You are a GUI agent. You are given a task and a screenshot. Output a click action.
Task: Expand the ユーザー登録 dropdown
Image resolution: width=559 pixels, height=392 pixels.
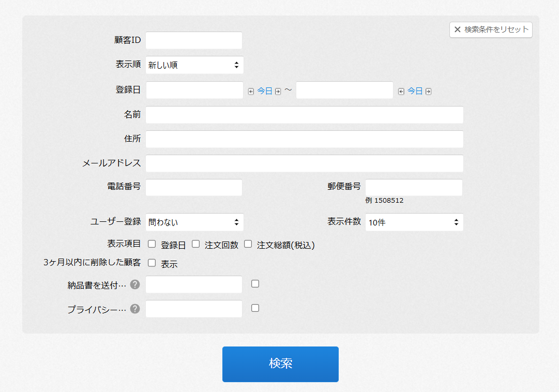pos(194,222)
